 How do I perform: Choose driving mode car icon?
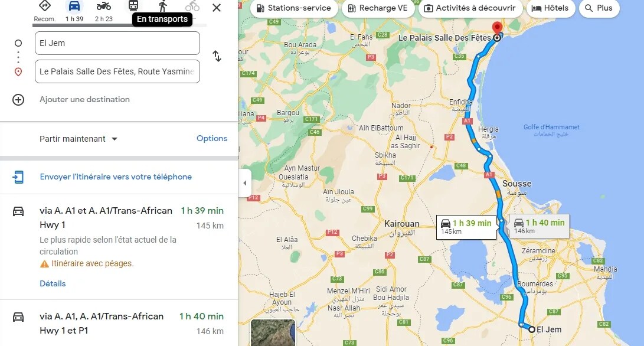click(74, 6)
